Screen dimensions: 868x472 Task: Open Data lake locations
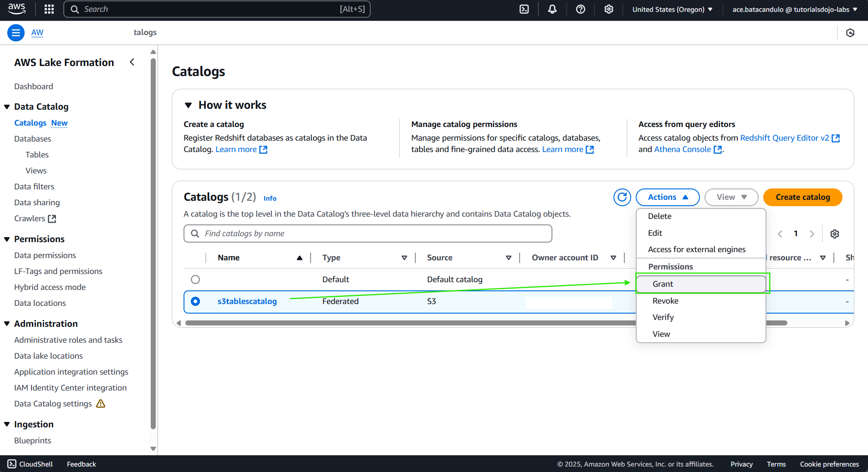pos(48,356)
